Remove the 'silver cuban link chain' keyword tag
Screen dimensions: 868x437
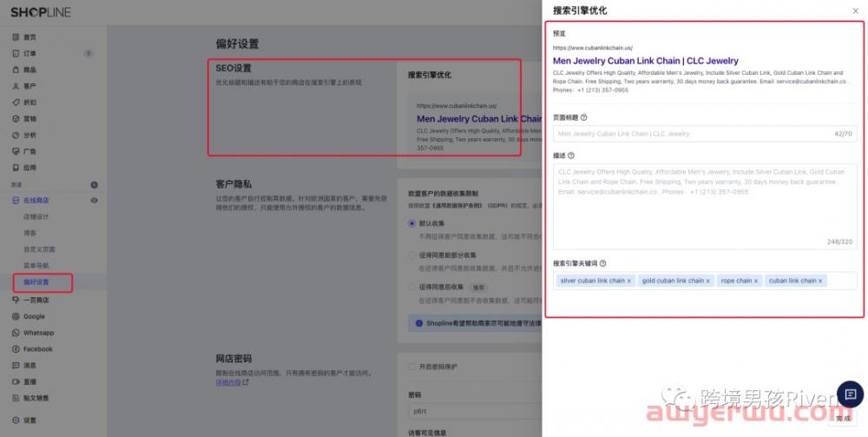[629, 281]
